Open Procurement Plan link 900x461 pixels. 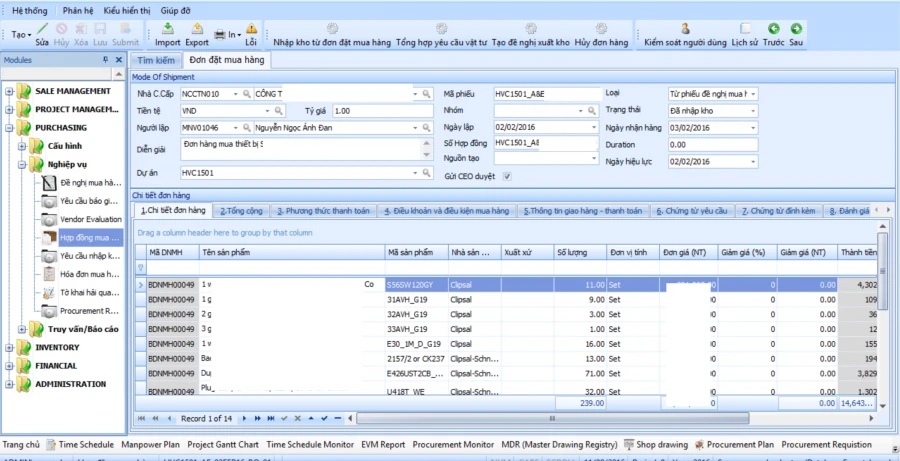tap(734, 444)
